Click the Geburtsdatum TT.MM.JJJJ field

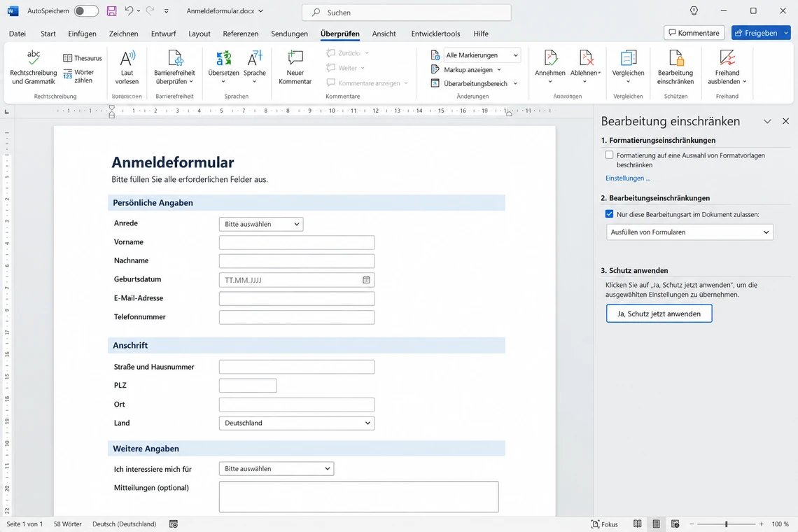coord(297,279)
